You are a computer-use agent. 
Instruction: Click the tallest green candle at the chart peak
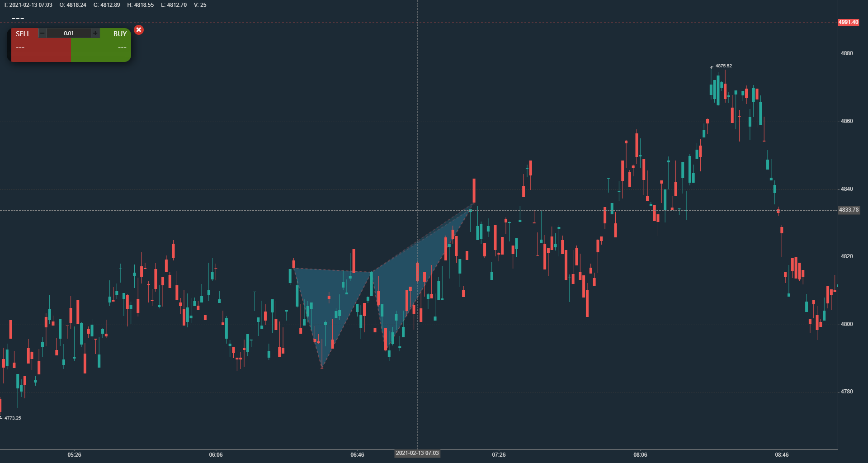[719, 90]
